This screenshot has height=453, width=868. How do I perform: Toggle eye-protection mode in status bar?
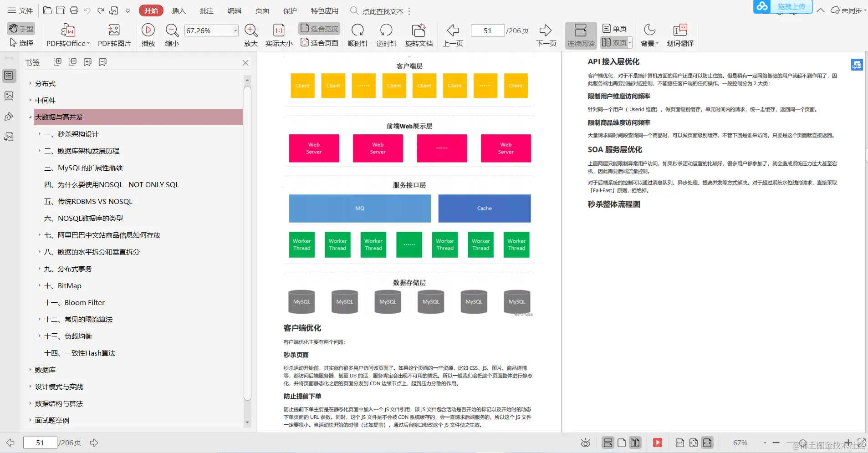585,443
